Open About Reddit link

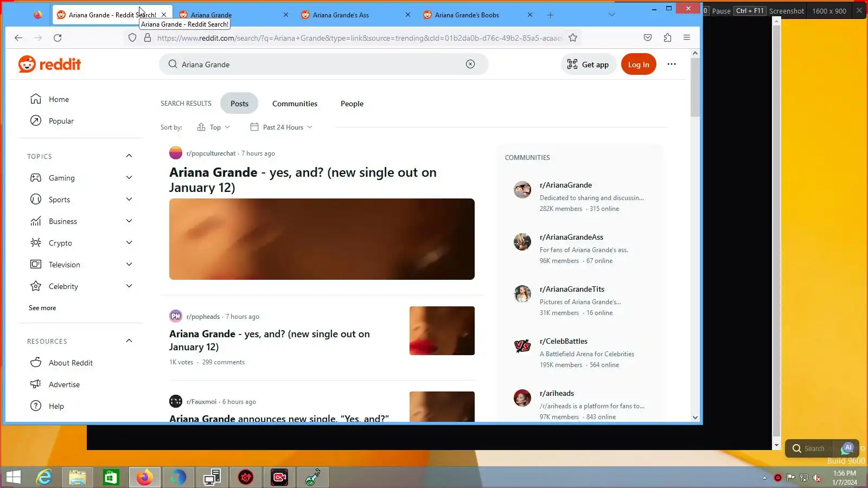point(71,363)
